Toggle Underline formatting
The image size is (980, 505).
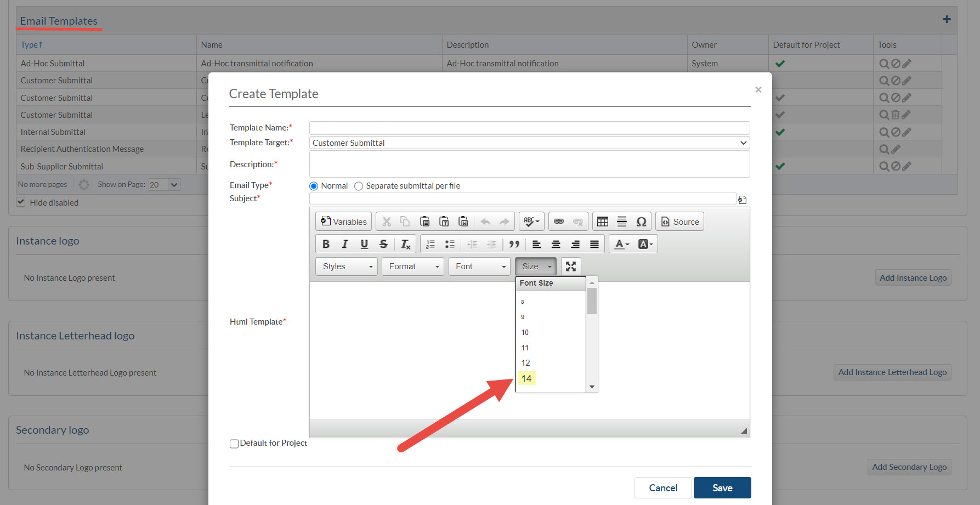point(364,244)
